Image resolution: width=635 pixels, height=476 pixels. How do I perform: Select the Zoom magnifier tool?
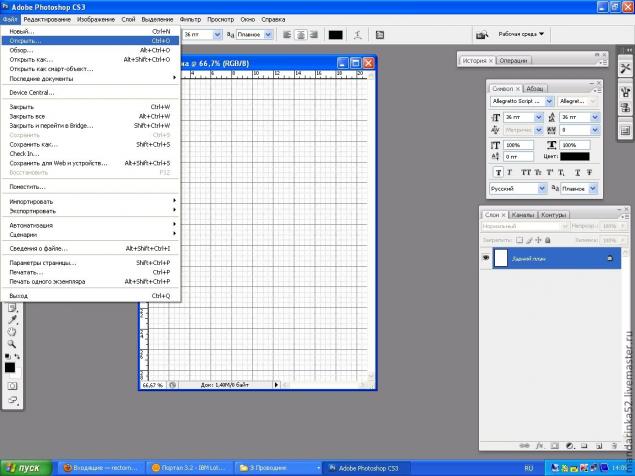click(11, 344)
